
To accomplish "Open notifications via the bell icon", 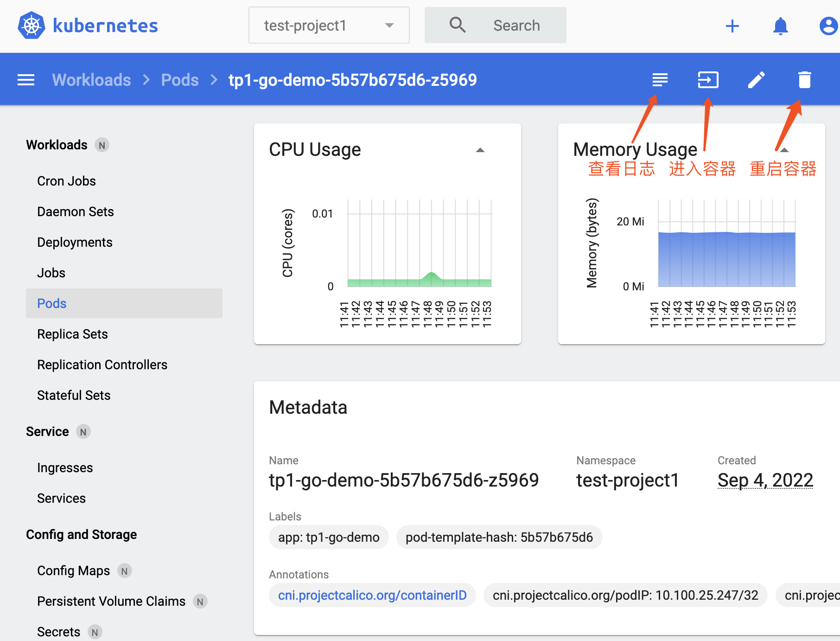I will click(781, 26).
